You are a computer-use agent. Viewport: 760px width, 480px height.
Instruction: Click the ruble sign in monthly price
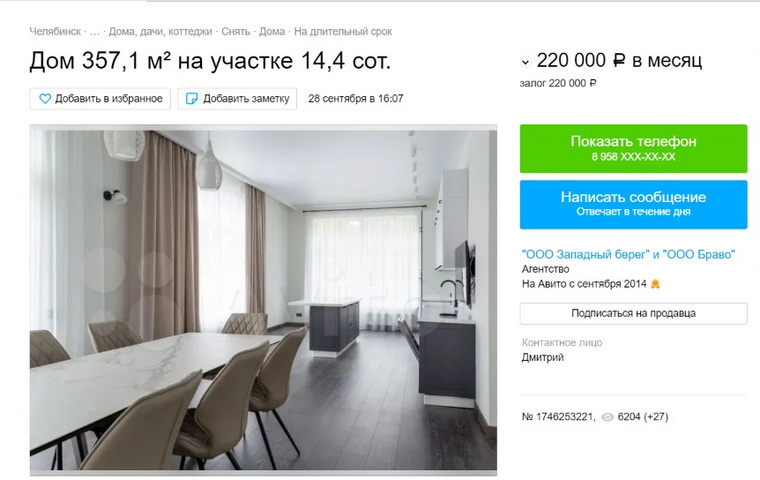pyautogui.click(x=619, y=61)
